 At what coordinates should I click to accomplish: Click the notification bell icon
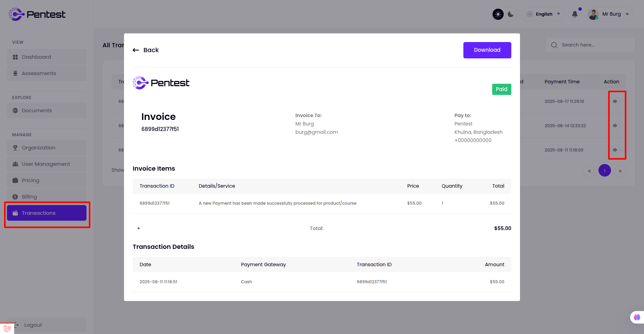(575, 14)
